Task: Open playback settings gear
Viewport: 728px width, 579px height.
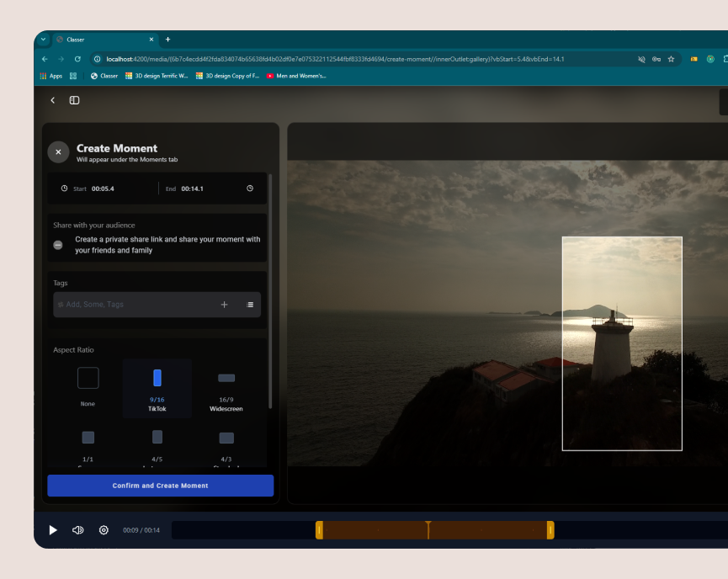Action: tap(104, 530)
